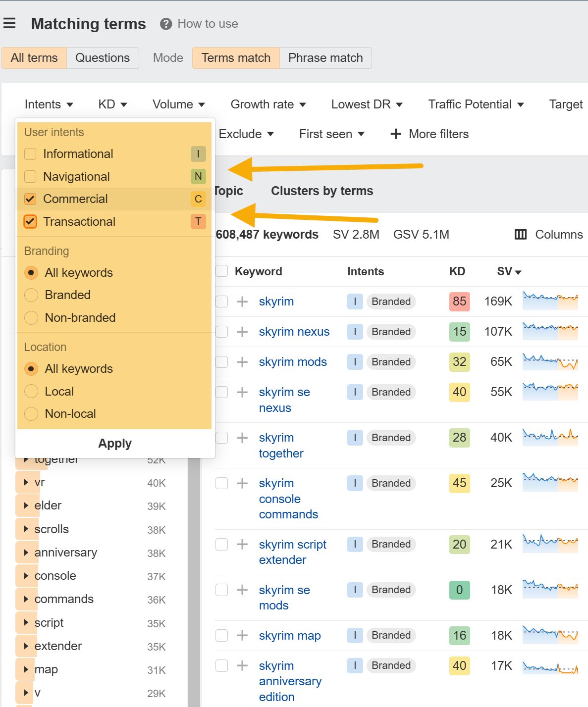Screen dimensions: 588x707
Task: Click the Apply button
Action: coord(114,443)
